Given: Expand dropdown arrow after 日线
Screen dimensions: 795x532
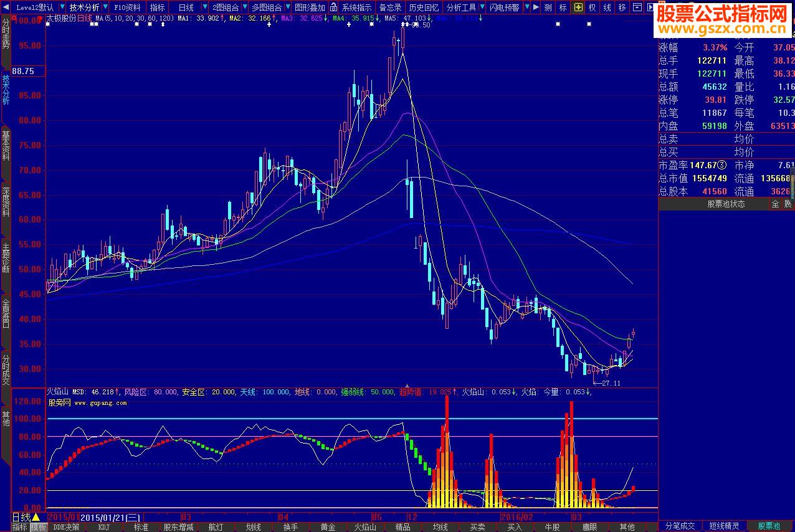Looking at the screenshot, I should [x=205, y=7].
